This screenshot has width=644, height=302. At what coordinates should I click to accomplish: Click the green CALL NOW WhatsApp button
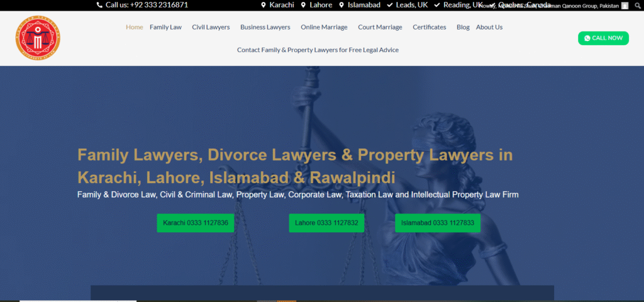tap(603, 38)
